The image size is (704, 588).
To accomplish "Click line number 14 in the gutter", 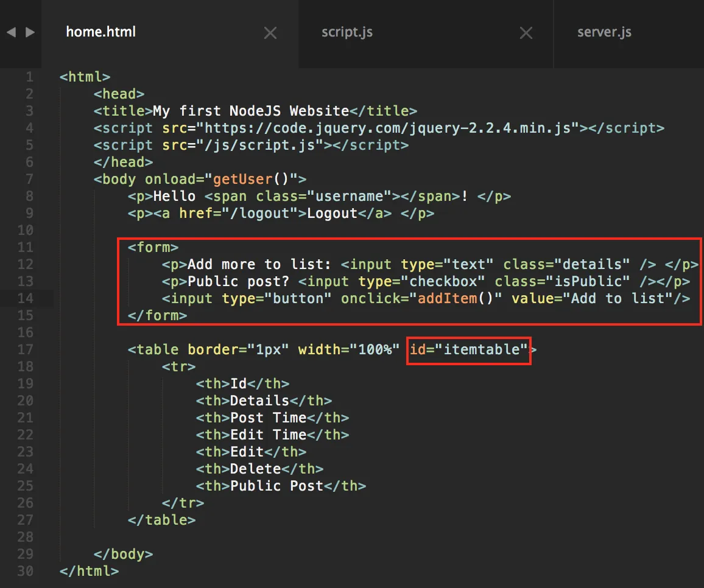I will (x=25, y=298).
